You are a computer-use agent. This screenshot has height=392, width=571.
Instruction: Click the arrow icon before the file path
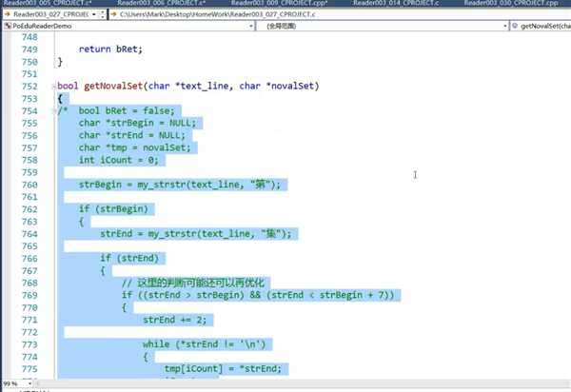pyautogui.click(x=113, y=14)
